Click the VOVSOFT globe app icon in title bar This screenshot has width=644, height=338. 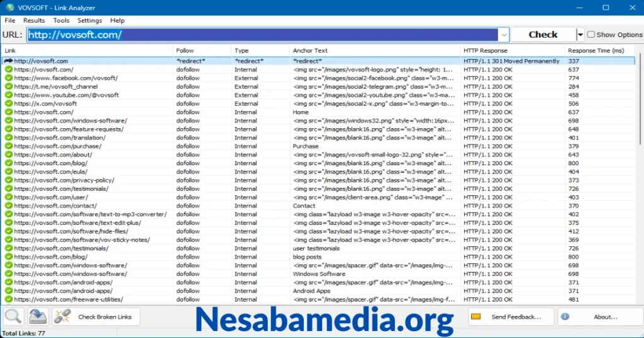9,8
